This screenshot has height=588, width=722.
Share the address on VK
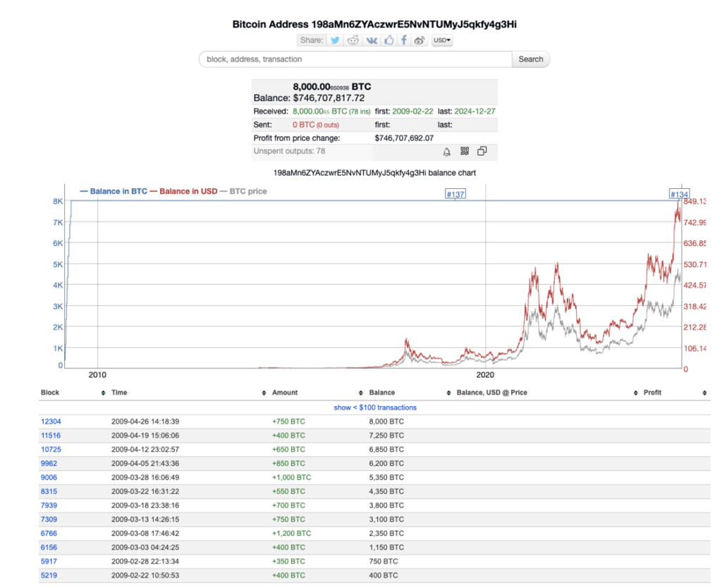(372, 40)
